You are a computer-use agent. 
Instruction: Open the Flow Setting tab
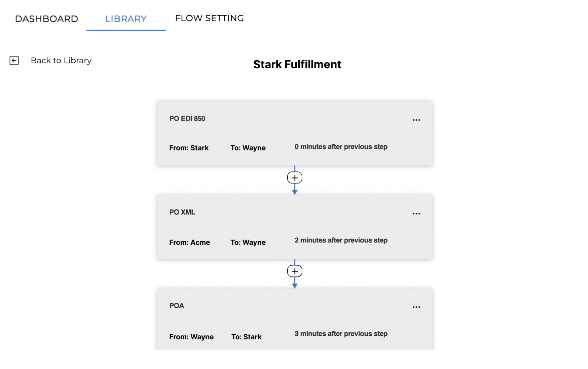point(209,18)
